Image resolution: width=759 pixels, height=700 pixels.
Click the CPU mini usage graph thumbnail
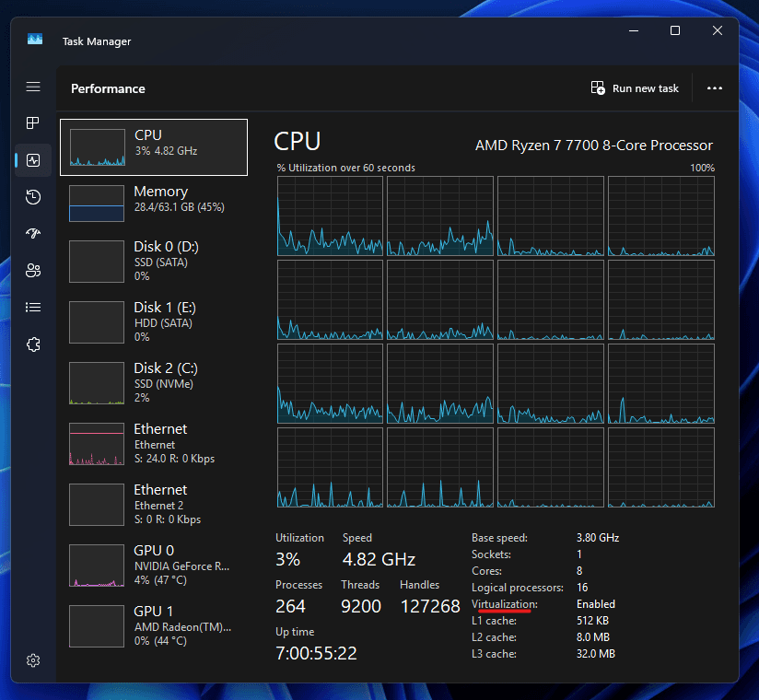pyautogui.click(x=98, y=147)
